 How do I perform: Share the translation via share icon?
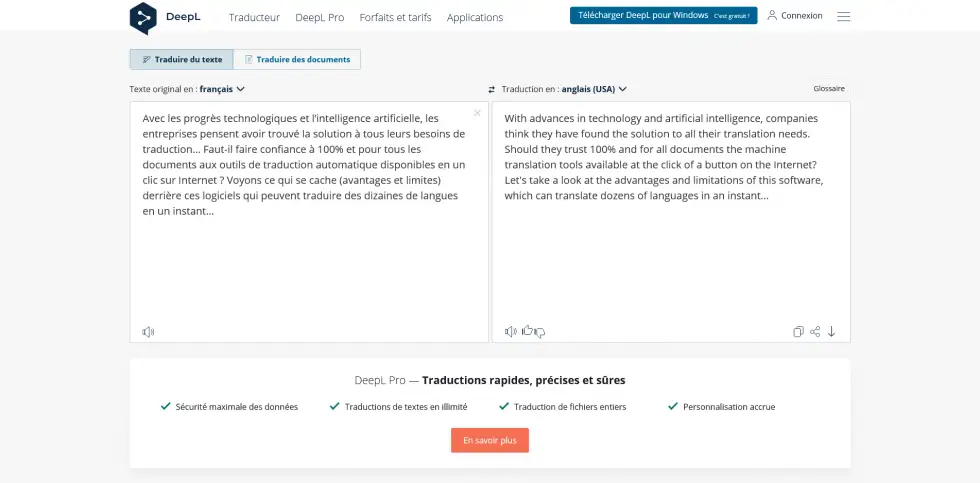815,332
